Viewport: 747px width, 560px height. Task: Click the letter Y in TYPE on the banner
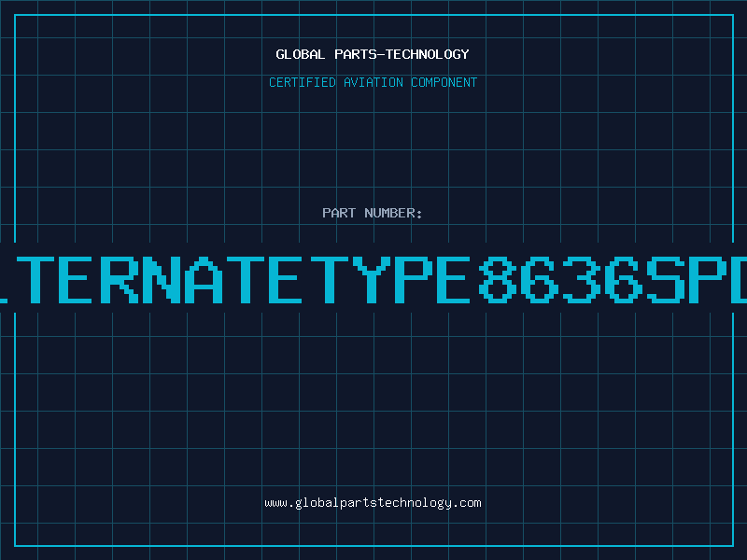tap(371, 279)
